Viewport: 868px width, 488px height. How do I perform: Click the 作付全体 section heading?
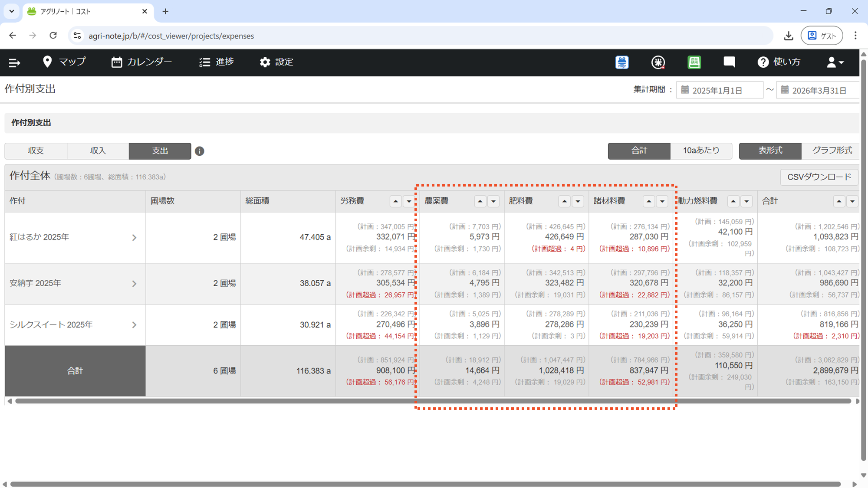(30, 176)
